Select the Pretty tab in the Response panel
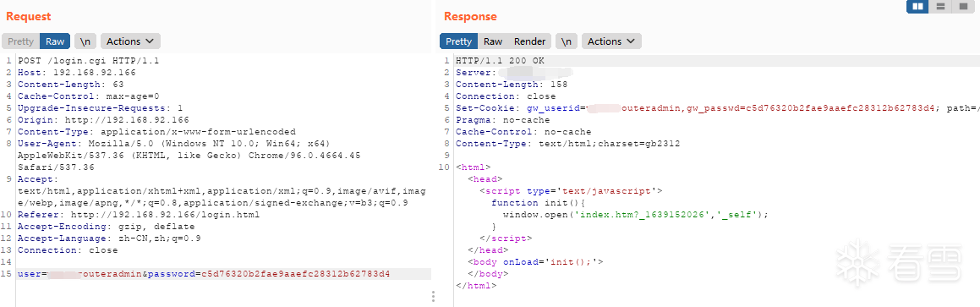The height and width of the screenshot is (307, 980). (x=459, y=41)
